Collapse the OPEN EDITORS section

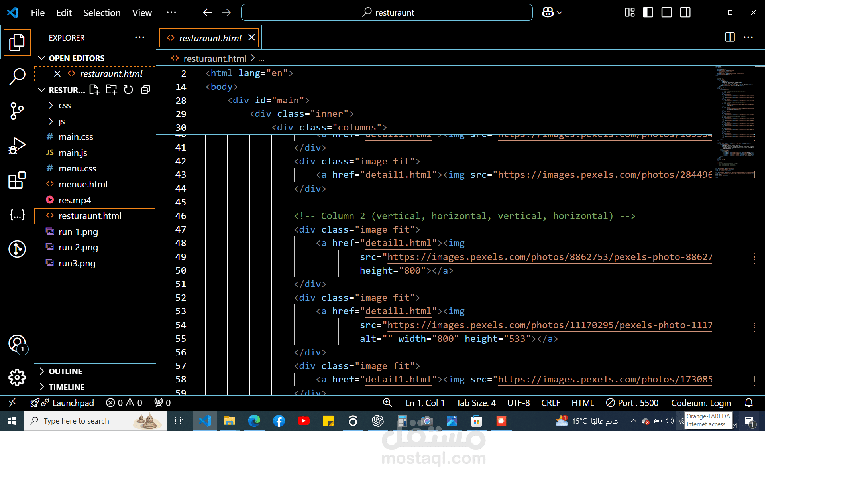click(x=77, y=58)
